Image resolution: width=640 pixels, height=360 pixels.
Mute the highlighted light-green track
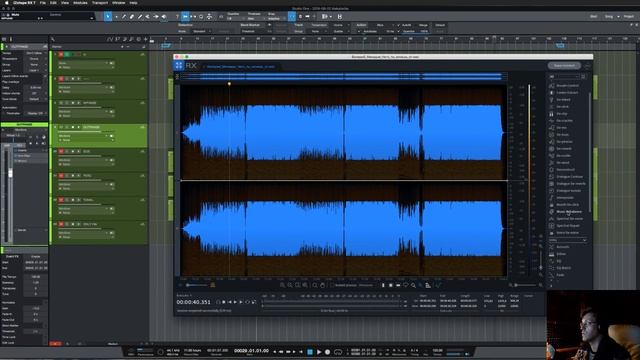[x=61, y=127]
